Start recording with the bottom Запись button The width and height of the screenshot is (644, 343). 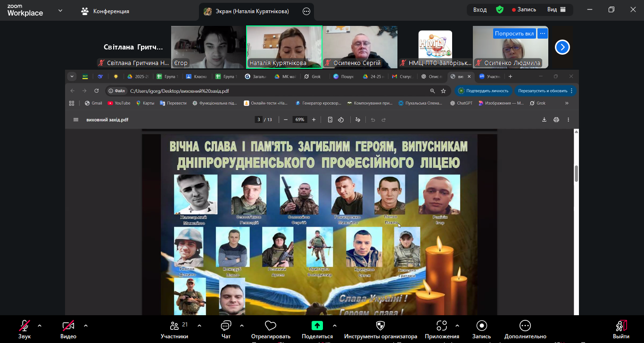(481, 329)
